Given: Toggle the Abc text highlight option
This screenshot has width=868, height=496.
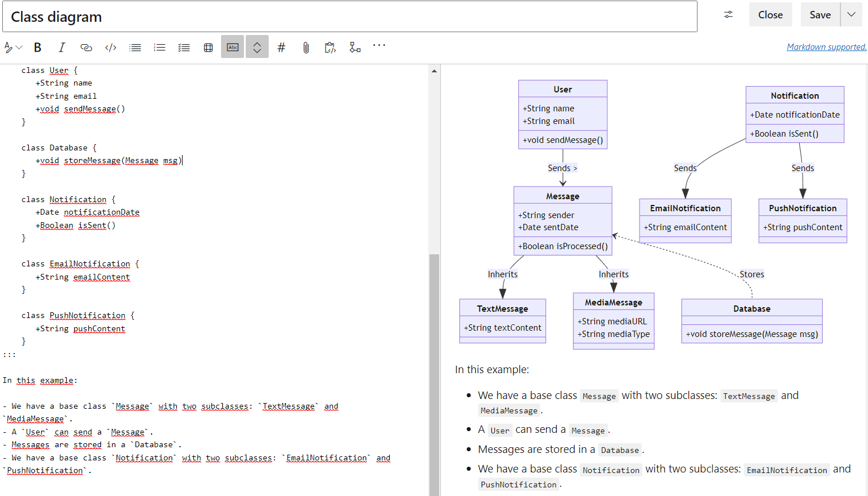Looking at the screenshot, I should click(x=232, y=46).
